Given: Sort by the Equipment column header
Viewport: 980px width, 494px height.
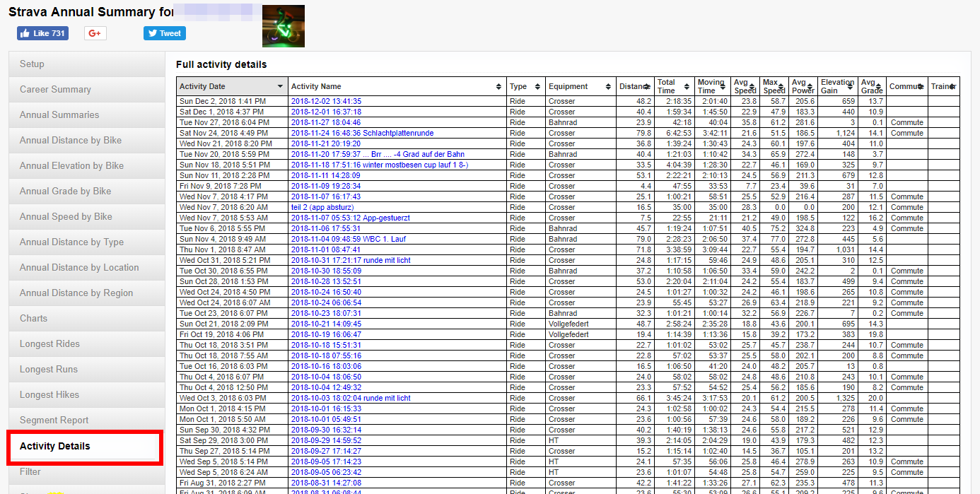Looking at the screenshot, I should click(x=581, y=86).
